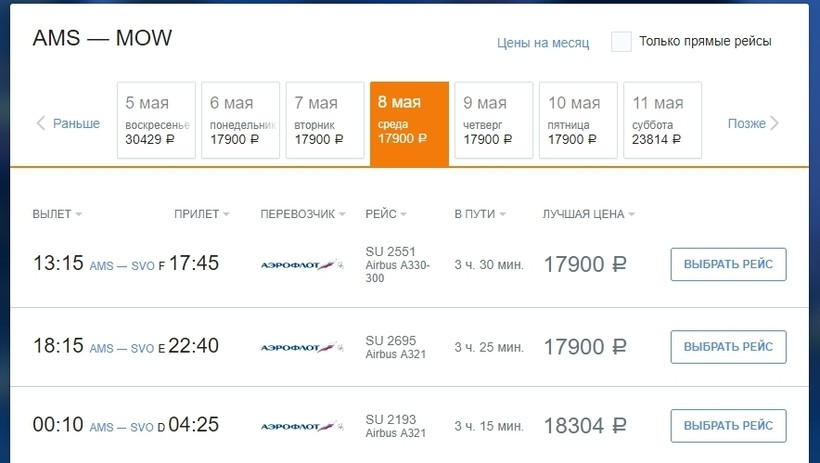The width and height of the screenshot is (820, 463).
Task: Sort by Лучшая цена column
Action: click(588, 214)
